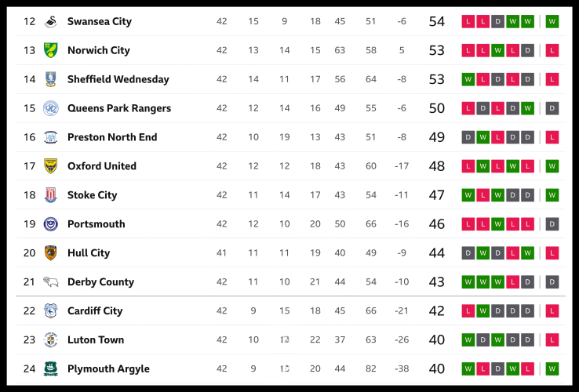Select Portsmouth's most recent draw form badge
The width and height of the screenshot is (579, 392).
pyautogui.click(x=552, y=224)
